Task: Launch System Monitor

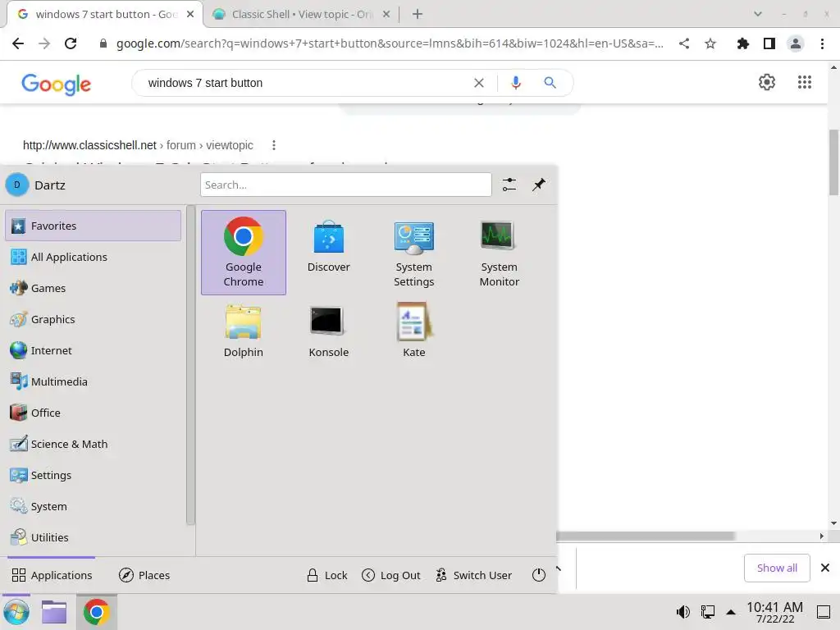Action: pos(499,253)
